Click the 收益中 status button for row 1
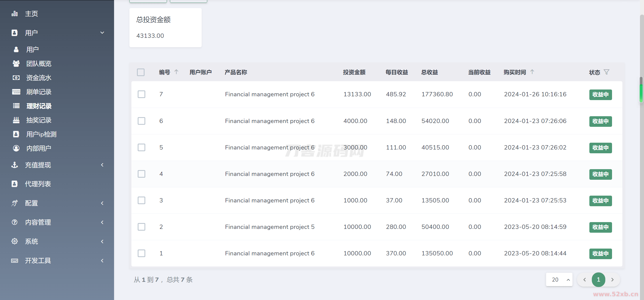 pyautogui.click(x=600, y=254)
